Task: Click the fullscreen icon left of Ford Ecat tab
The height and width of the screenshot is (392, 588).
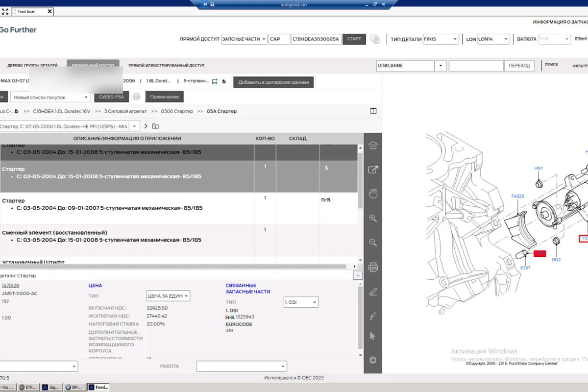Action: [6, 11]
